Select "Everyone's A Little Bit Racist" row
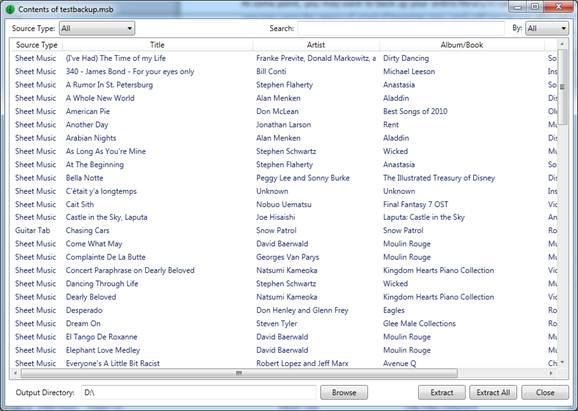The image size is (578, 411). click(x=284, y=363)
